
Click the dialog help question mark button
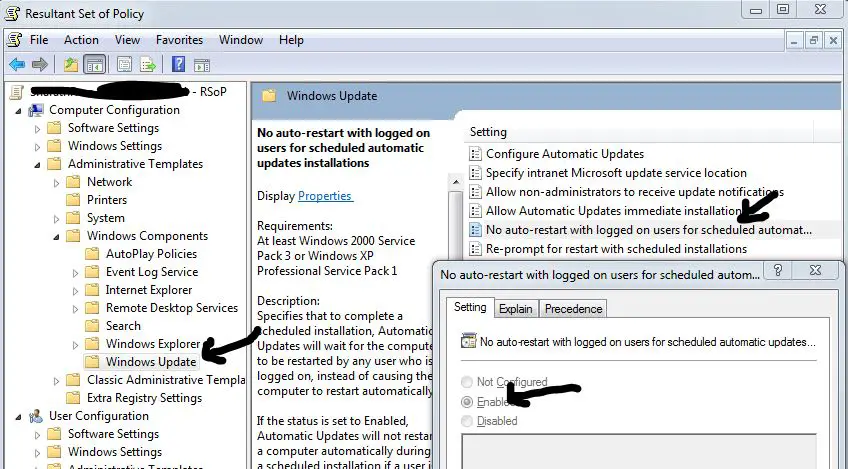click(778, 270)
